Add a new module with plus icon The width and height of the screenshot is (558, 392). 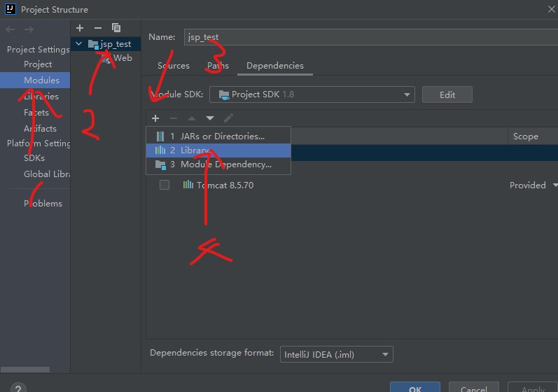pos(80,28)
